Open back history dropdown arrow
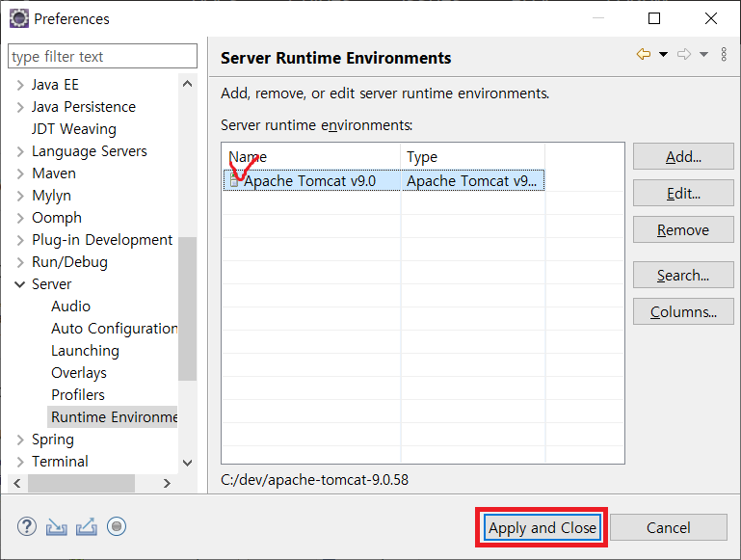741x560 pixels. [664, 54]
